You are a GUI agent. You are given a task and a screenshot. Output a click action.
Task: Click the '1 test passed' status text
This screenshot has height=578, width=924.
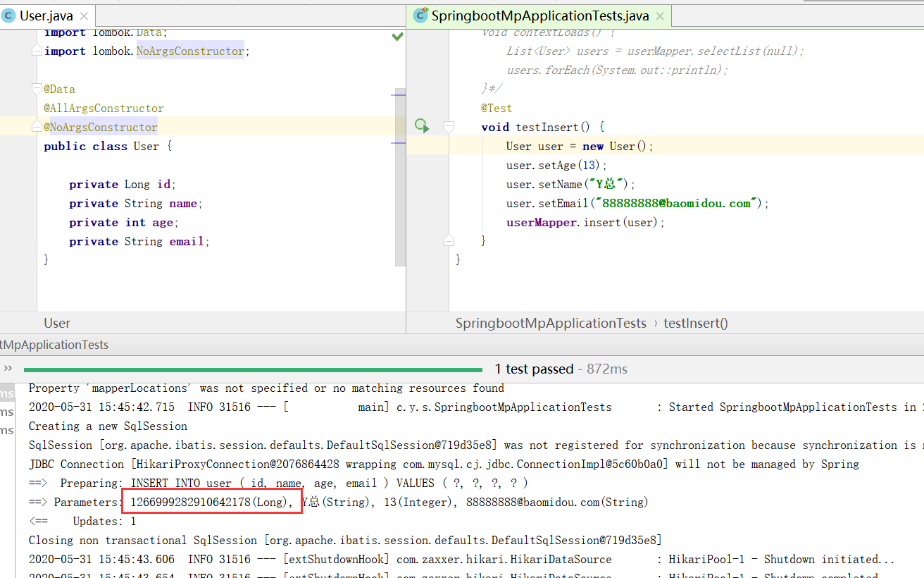[x=535, y=369]
